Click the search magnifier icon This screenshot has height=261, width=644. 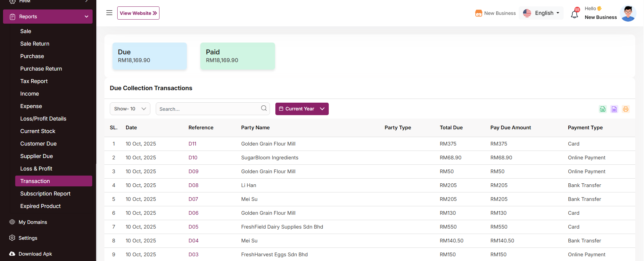pos(264,108)
